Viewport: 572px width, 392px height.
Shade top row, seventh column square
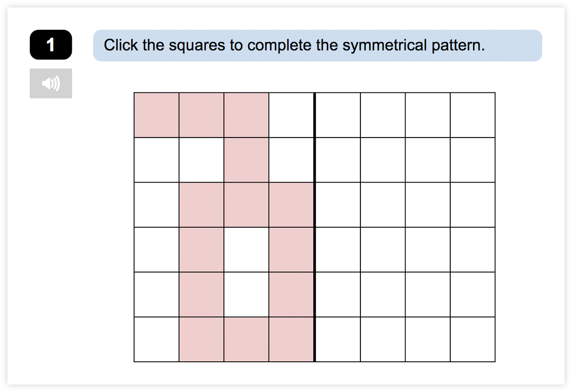pyautogui.click(x=427, y=115)
